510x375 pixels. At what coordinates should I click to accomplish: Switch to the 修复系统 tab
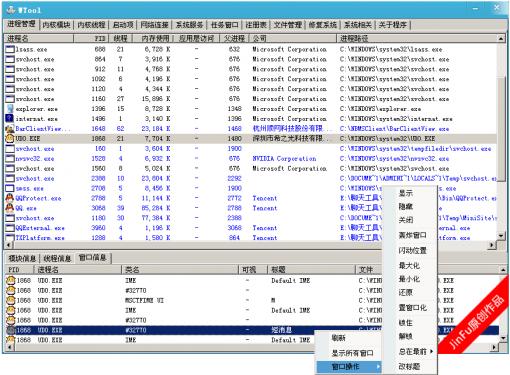click(x=322, y=25)
